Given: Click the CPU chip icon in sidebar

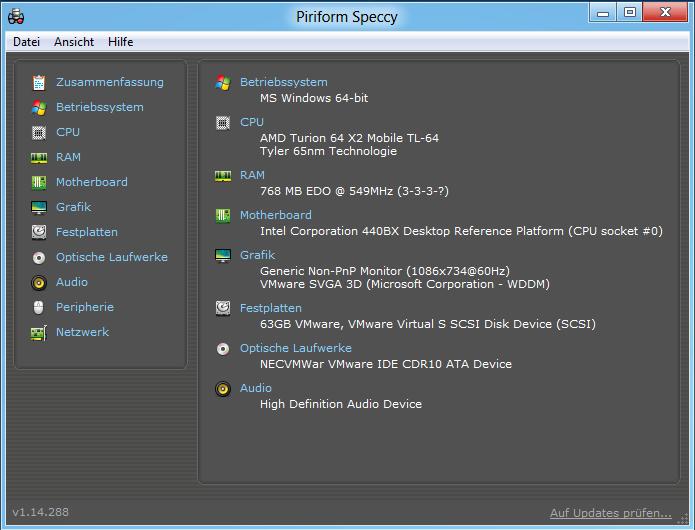Looking at the screenshot, I should click(x=39, y=132).
